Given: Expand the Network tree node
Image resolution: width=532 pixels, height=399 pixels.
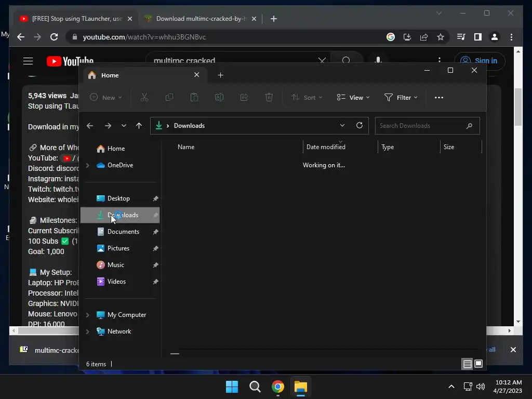Looking at the screenshot, I should pyautogui.click(x=87, y=331).
